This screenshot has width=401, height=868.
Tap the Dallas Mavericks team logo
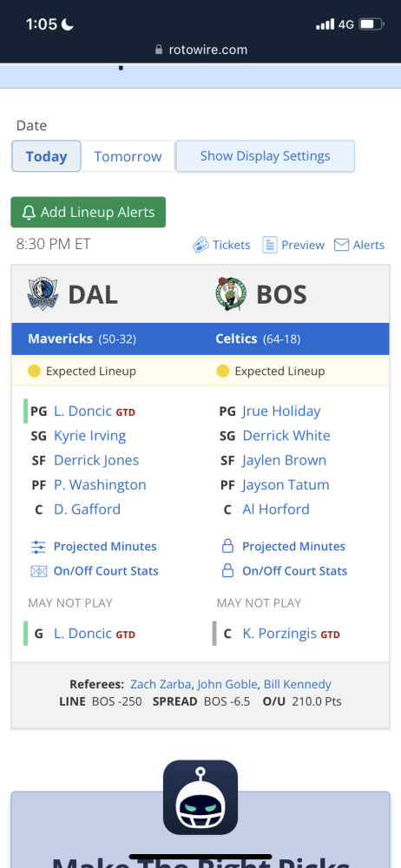click(x=43, y=294)
